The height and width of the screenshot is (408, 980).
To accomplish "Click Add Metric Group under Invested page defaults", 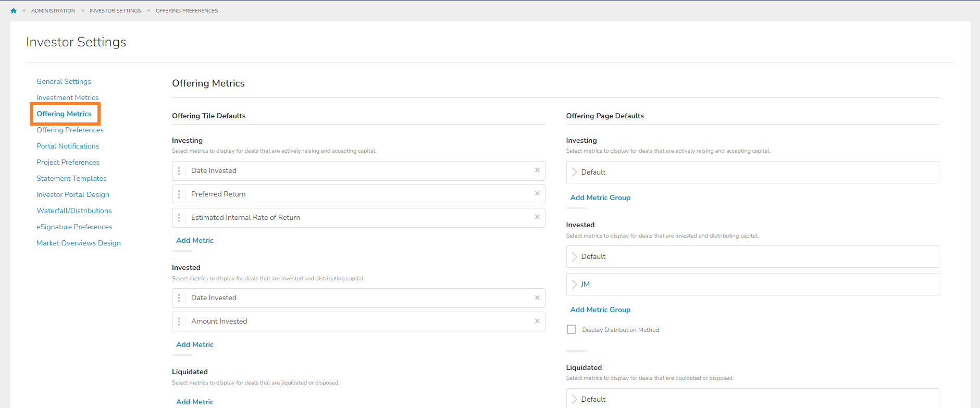I will (x=600, y=310).
